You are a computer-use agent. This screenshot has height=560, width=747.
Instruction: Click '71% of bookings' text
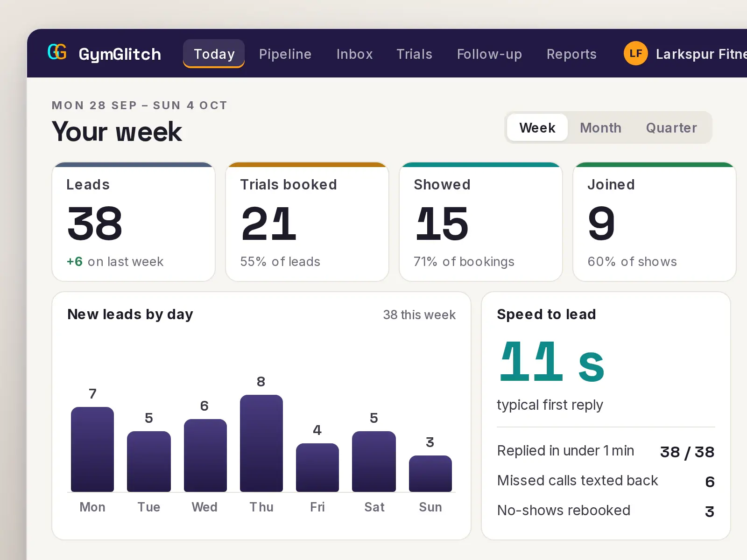(464, 261)
